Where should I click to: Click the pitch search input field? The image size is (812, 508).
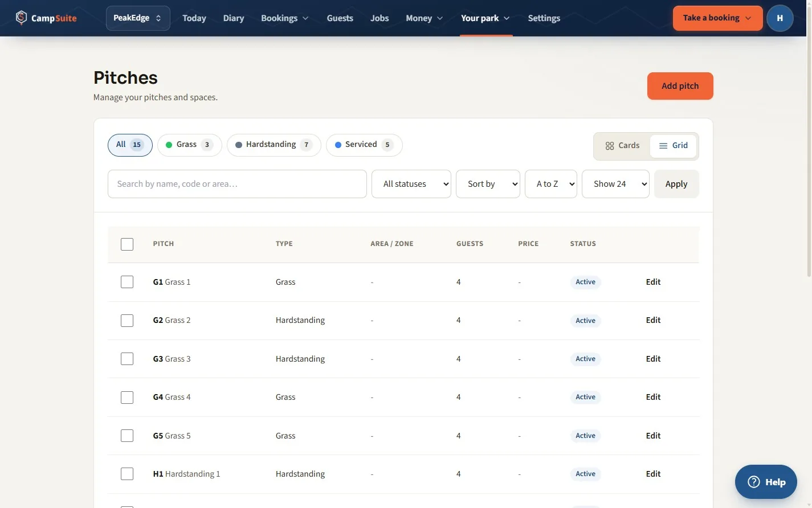[237, 184]
